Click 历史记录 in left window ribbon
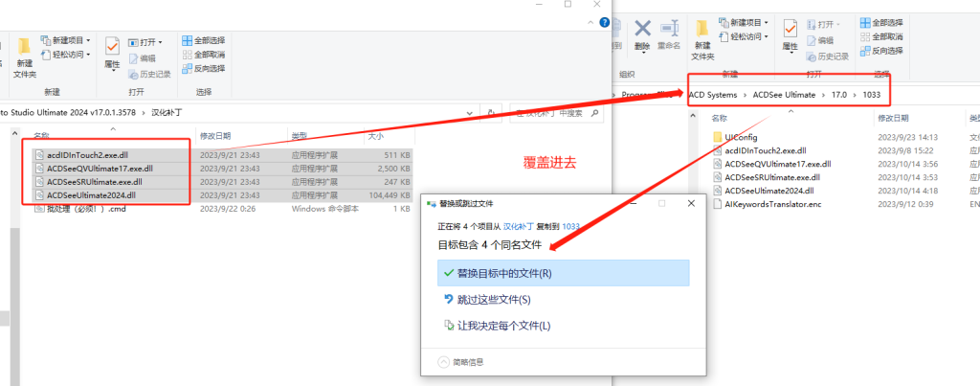 [x=149, y=74]
